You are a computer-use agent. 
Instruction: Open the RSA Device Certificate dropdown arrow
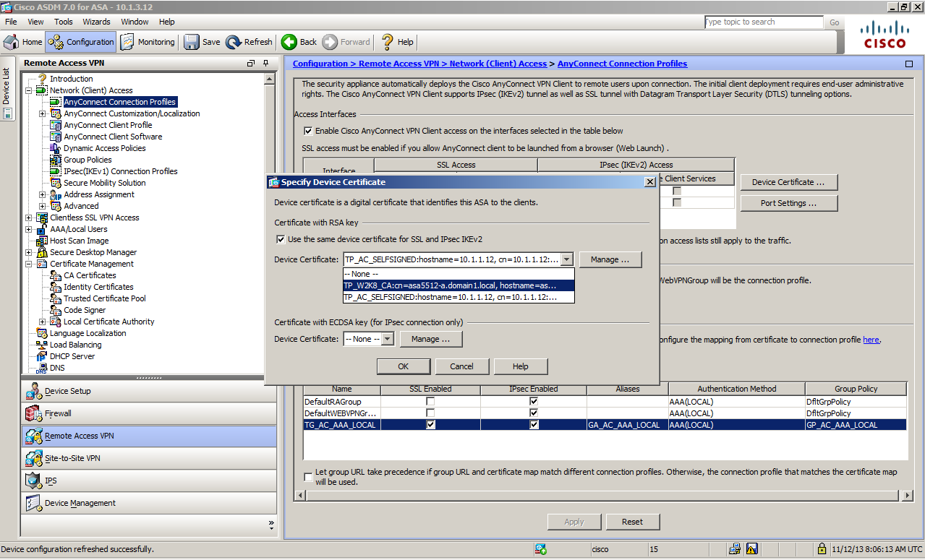pos(567,259)
